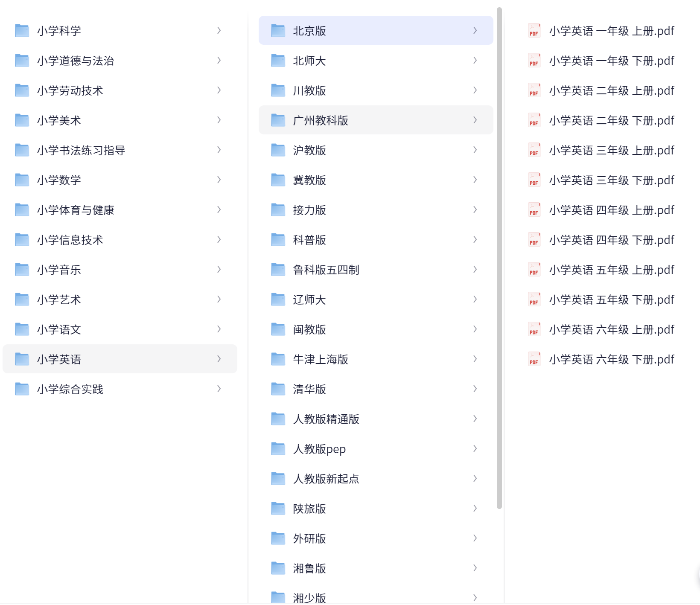Click the folder icon beside 外研版
Viewport: 700px width, 605px height.
pos(278,538)
